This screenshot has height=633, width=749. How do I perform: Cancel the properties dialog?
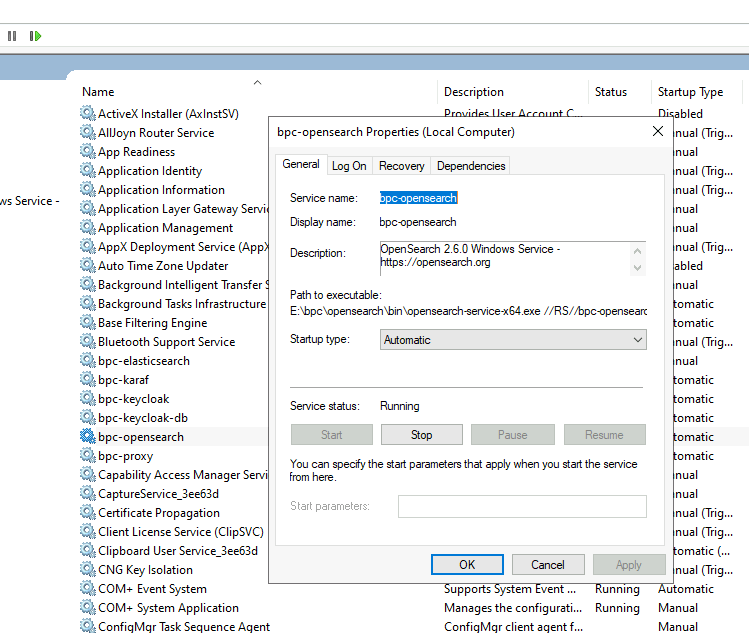(x=548, y=565)
